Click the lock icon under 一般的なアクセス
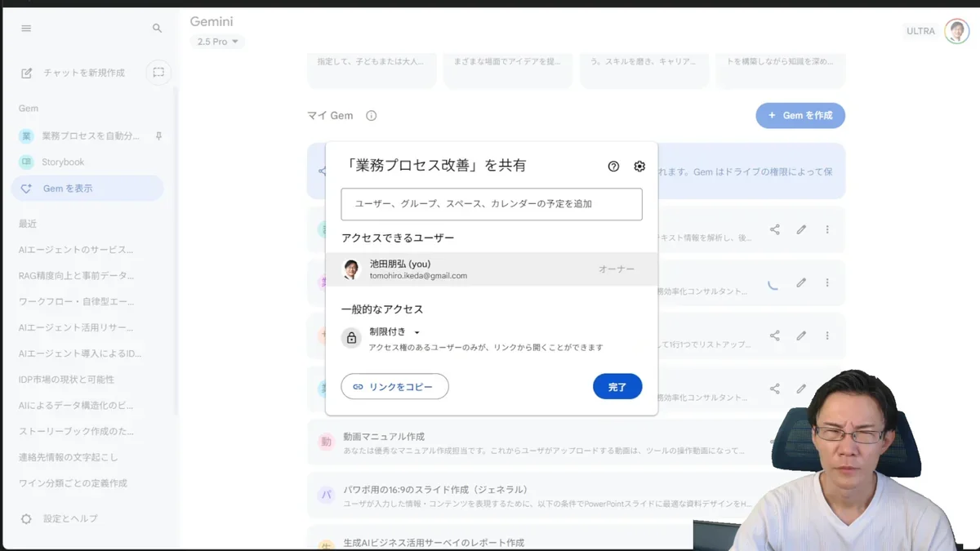This screenshot has height=551, width=980. [x=351, y=338]
